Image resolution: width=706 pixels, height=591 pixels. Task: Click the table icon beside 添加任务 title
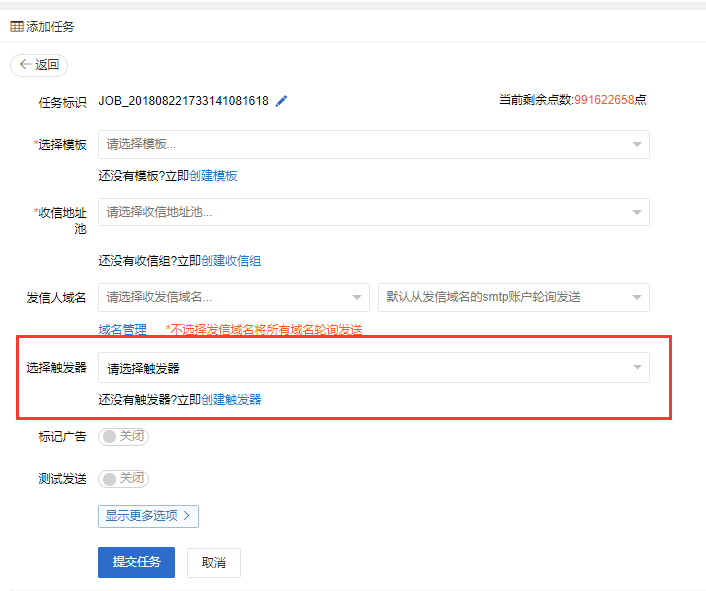[x=17, y=27]
